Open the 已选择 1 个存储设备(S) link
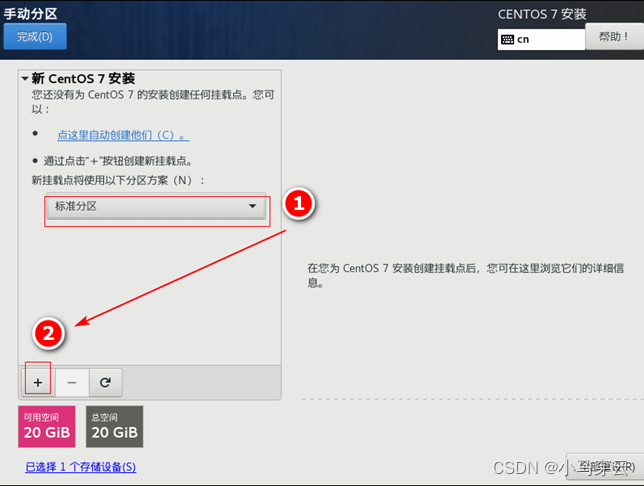This screenshot has height=486, width=644. (80, 467)
